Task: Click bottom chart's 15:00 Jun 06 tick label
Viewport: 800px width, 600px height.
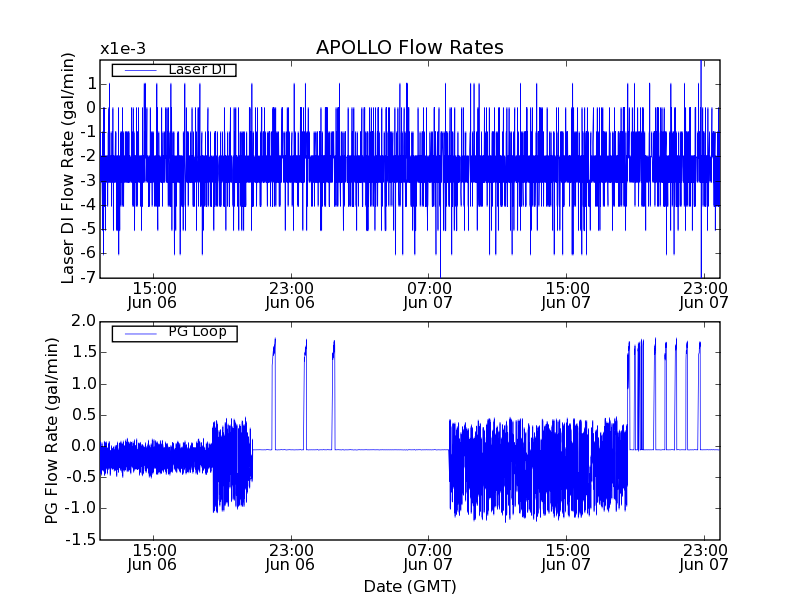Action: point(153,558)
